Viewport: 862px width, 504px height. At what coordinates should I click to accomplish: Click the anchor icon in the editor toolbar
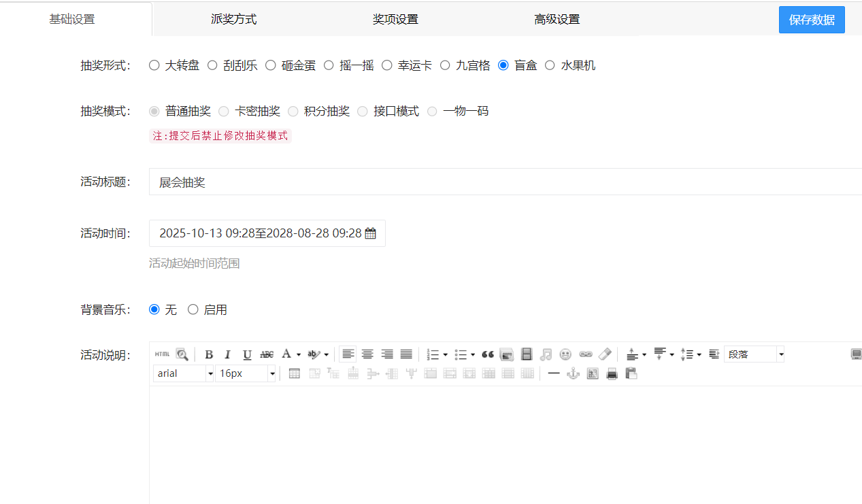click(572, 373)
